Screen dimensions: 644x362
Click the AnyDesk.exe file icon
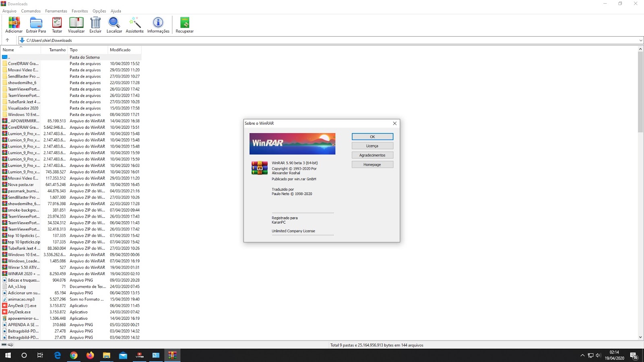pyautogui.click(x=5, y=312)
